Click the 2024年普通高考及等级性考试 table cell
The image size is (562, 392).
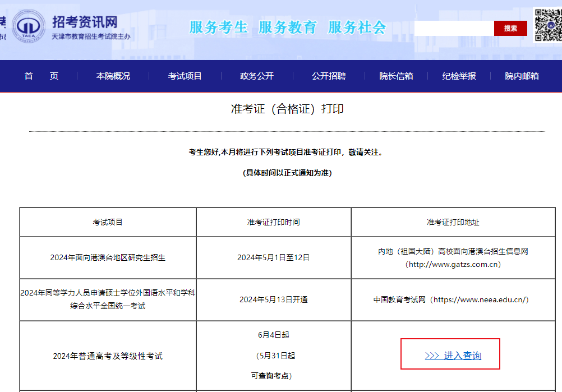click(108, 356)
